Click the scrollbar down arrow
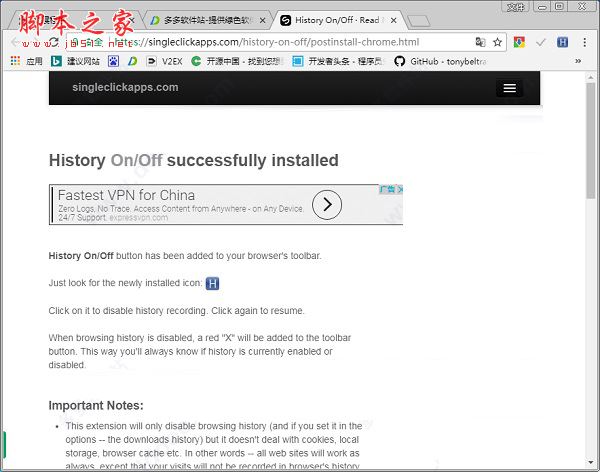This screenshot has height=472, width=600. (591, 463)
